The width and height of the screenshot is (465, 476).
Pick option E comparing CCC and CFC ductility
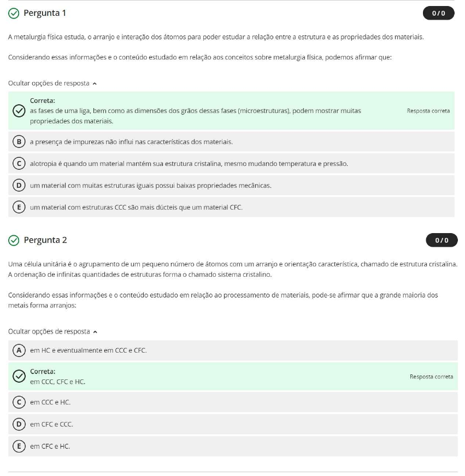pos(19,207)
